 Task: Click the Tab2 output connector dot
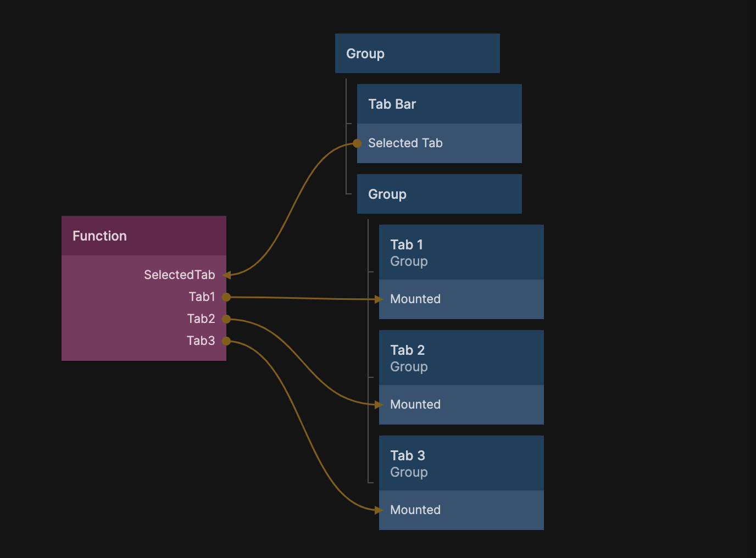click(226, 319)
